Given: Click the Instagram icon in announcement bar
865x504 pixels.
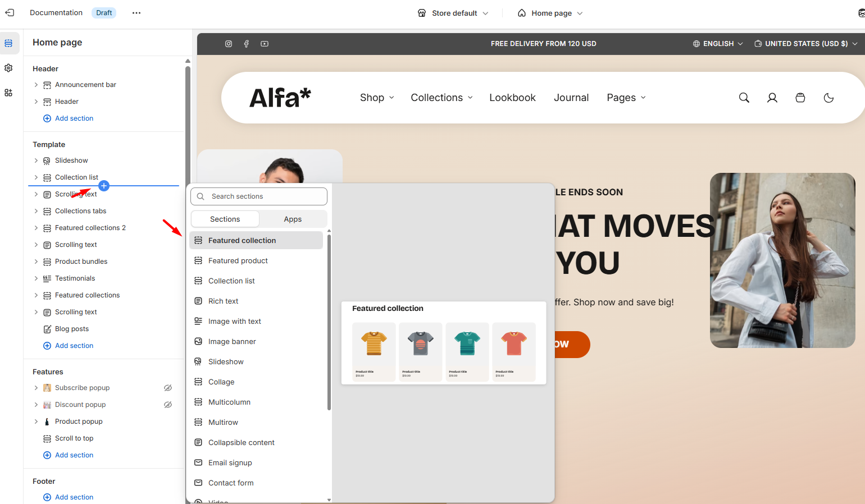Looking at the screenshot, I should (229, 44).
